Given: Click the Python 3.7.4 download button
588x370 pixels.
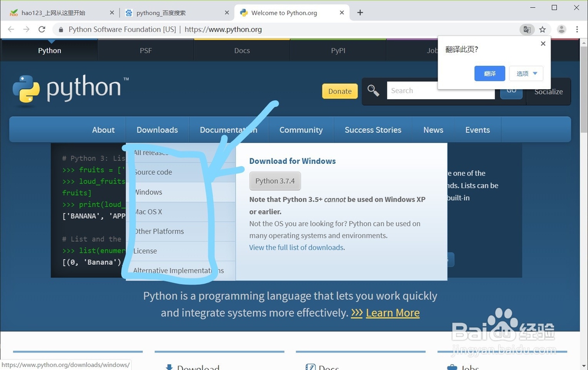Looking at the screenshot, I should pyautogui.click(x=275, y=181).
